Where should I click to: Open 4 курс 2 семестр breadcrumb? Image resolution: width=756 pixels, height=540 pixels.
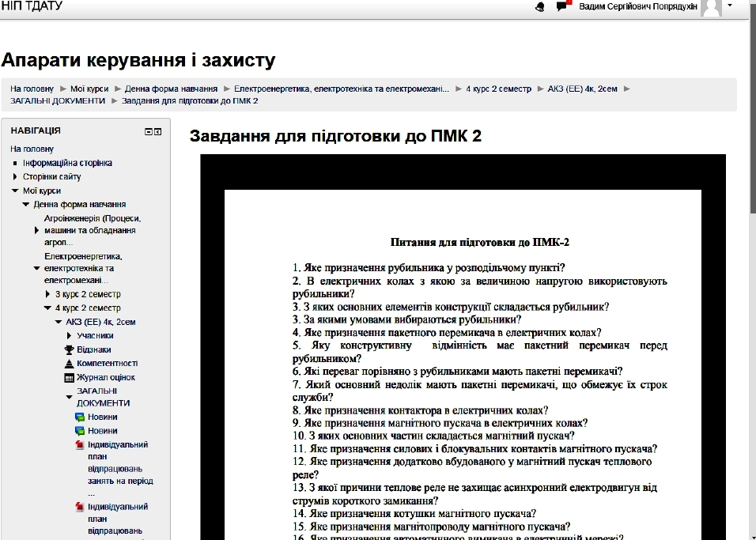coord(498,89)
